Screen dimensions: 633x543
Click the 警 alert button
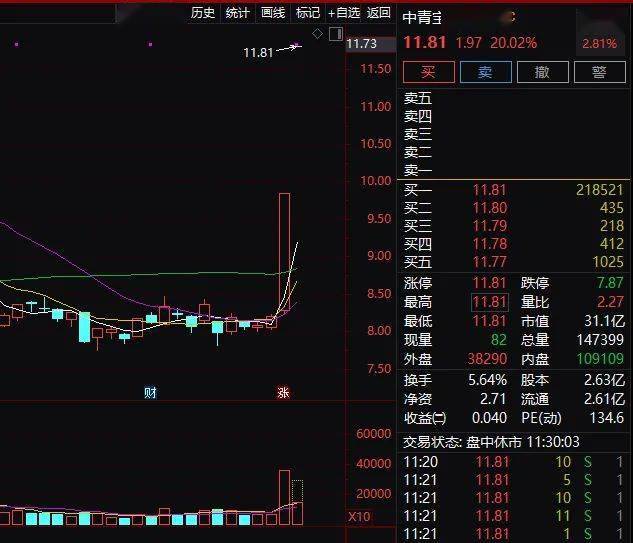click(x=599, y=72)
